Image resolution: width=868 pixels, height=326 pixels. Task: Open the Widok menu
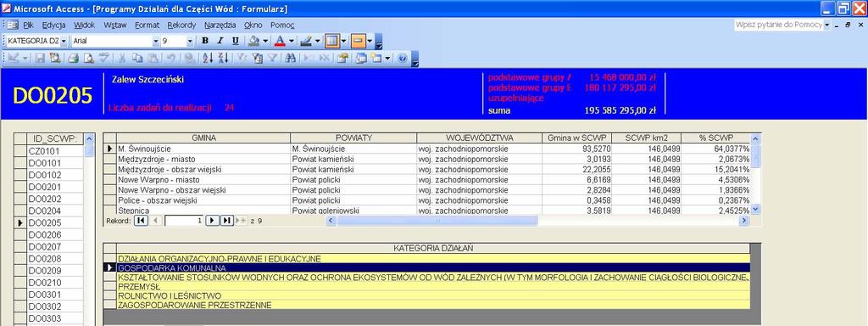click(84, 25)
